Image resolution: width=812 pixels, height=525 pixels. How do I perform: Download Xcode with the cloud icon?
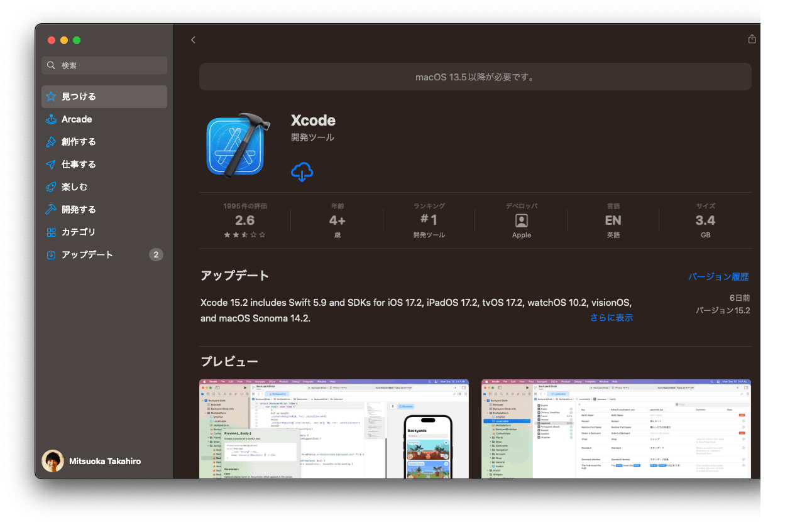point(302,171)
